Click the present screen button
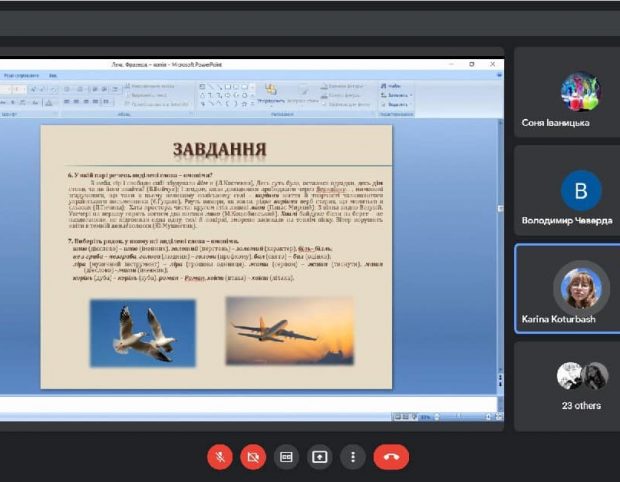 [319, 457]
